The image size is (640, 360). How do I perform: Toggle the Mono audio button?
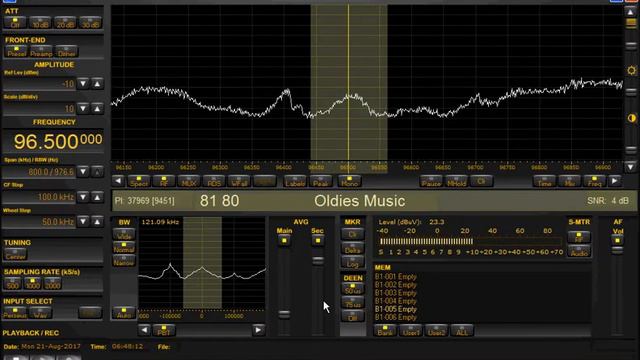(349, 181)
